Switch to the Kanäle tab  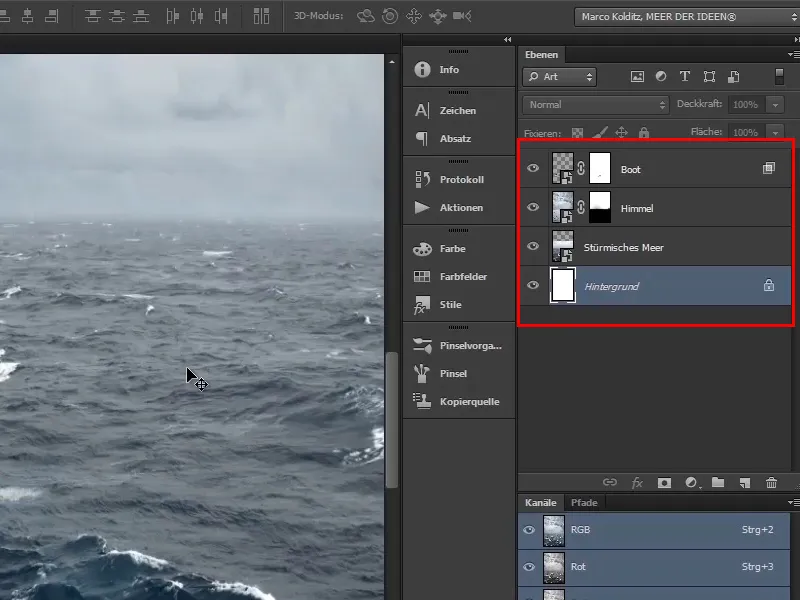[541, 503]
